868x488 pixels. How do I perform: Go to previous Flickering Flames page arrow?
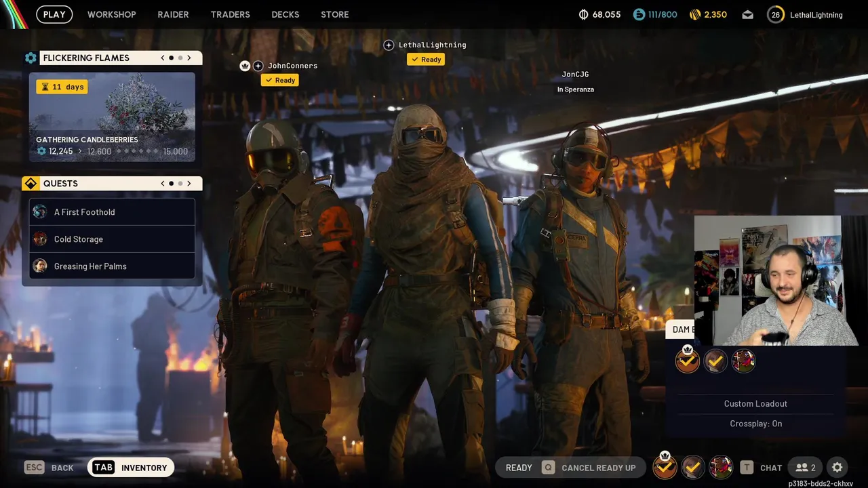[163, 58]
